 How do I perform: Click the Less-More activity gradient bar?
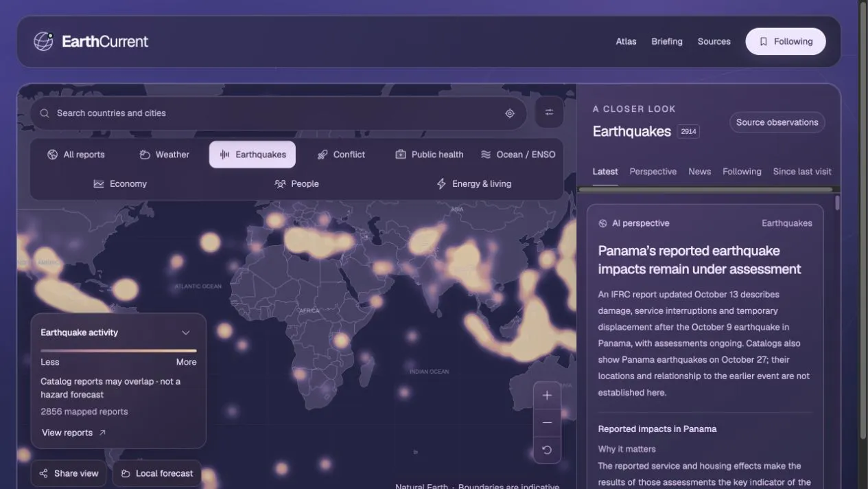[119, 351]
